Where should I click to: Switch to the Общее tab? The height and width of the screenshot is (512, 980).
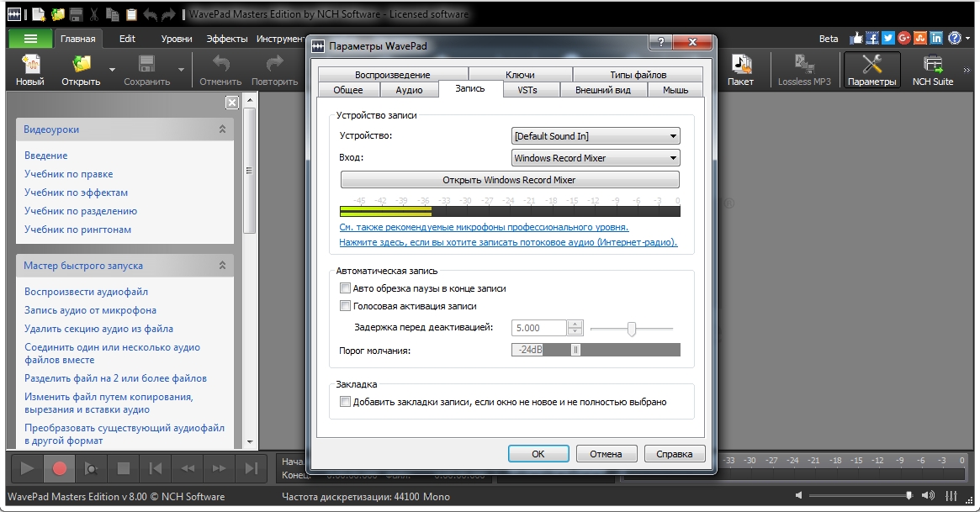click(x=348, y=90)
